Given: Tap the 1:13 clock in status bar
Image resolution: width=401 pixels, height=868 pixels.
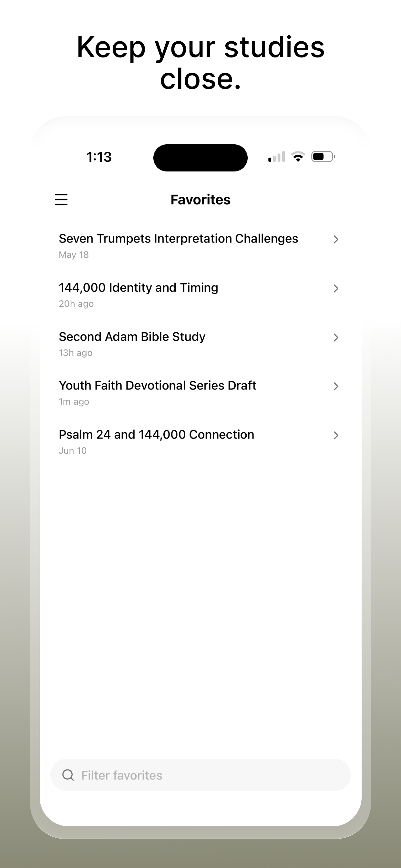Looking at the screenshot, I should (99, 157).
